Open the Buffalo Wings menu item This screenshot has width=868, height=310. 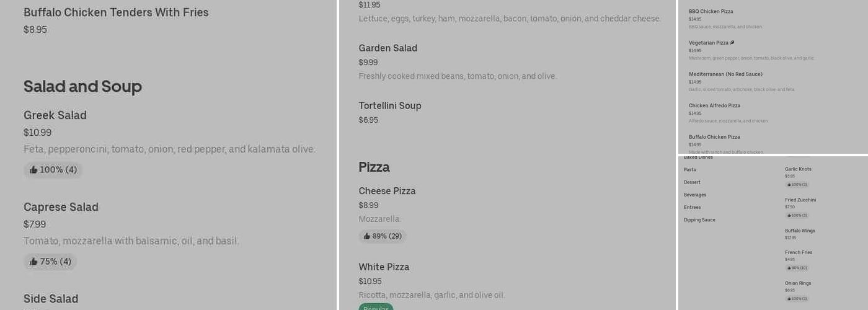[x=800, y=231]
